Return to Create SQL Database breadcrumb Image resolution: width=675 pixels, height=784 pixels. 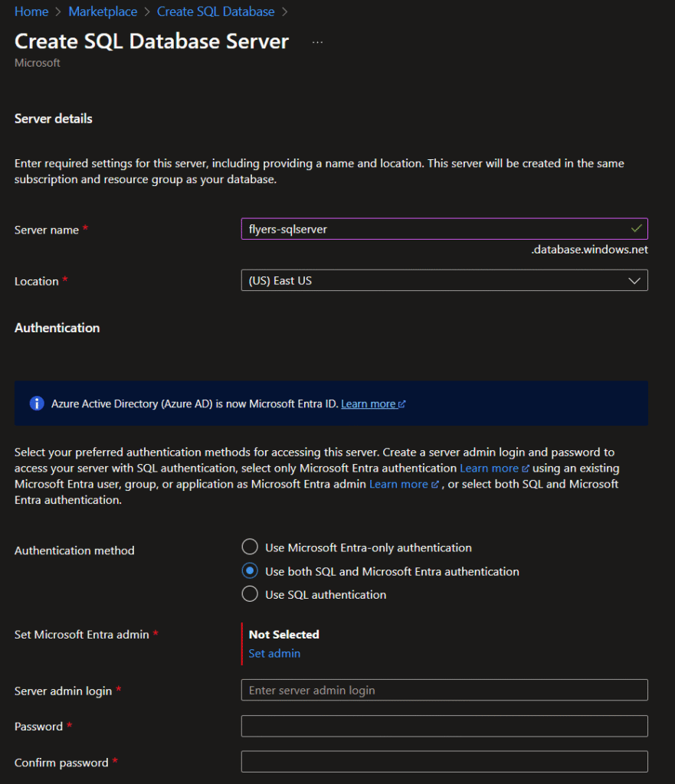(215, 11)
